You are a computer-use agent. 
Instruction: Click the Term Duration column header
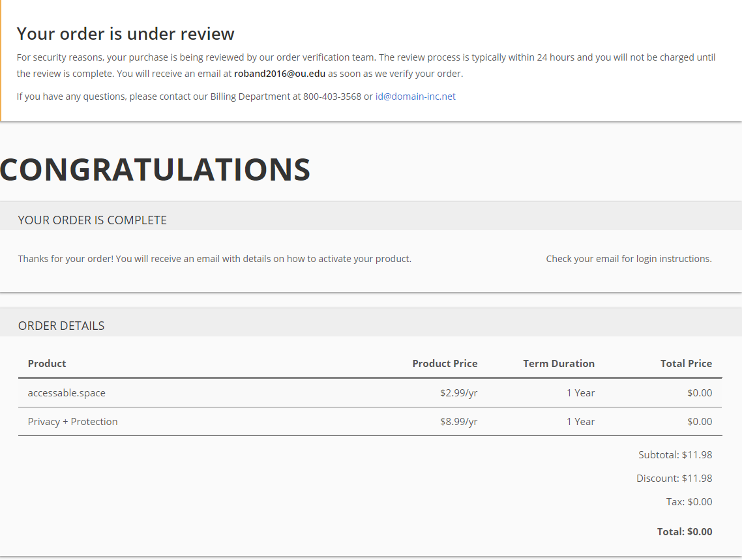(558, 363)
